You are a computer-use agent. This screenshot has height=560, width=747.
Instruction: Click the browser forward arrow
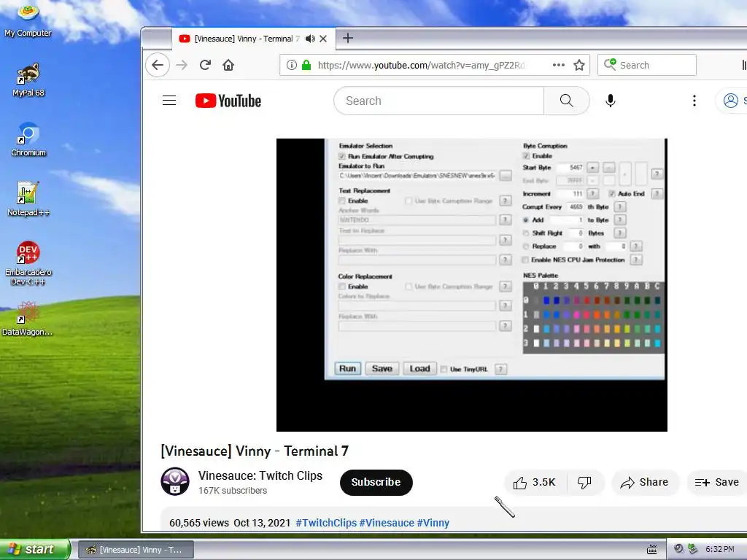[182, 65]
